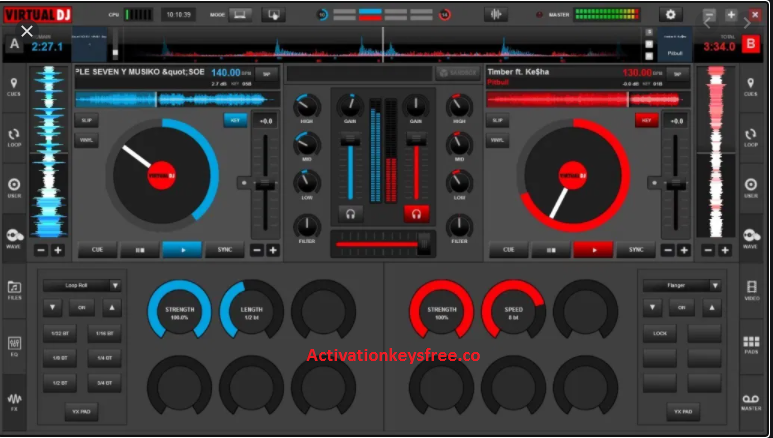Click CUE on the right deck

click(508, 250)
